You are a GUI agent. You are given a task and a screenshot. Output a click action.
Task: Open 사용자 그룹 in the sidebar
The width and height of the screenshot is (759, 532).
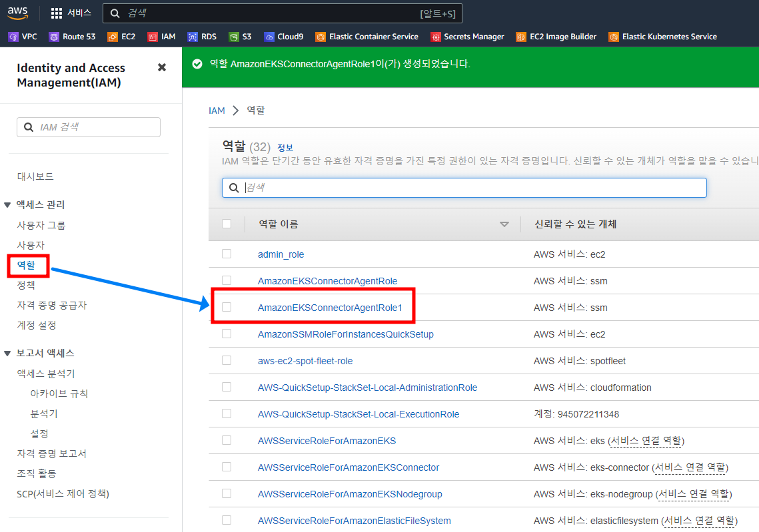pyautogui.click(x=41, y=225)
